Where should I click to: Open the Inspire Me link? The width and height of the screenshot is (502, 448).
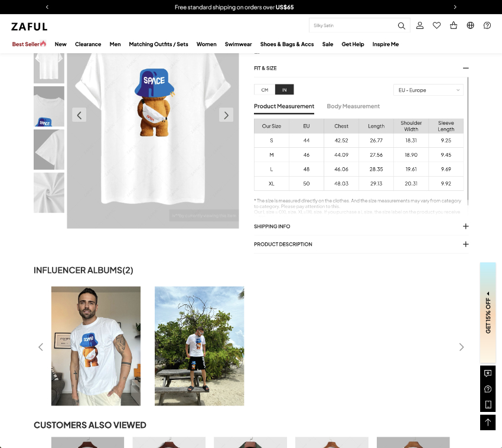point(386,44)
